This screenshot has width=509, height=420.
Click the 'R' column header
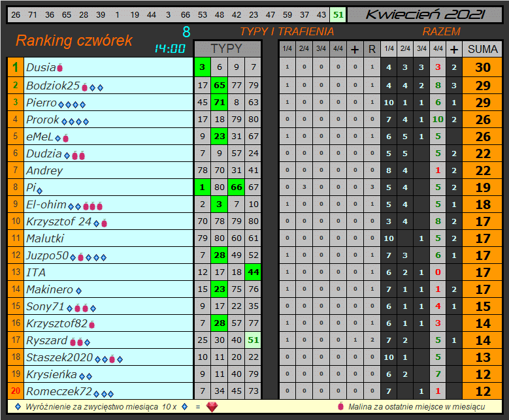coord(372,50)
